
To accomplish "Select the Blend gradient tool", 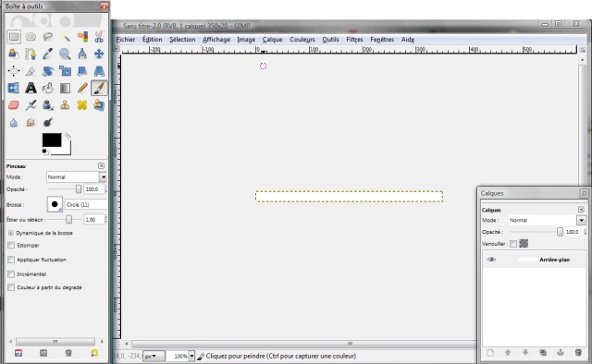I will [x=65, y=89].
